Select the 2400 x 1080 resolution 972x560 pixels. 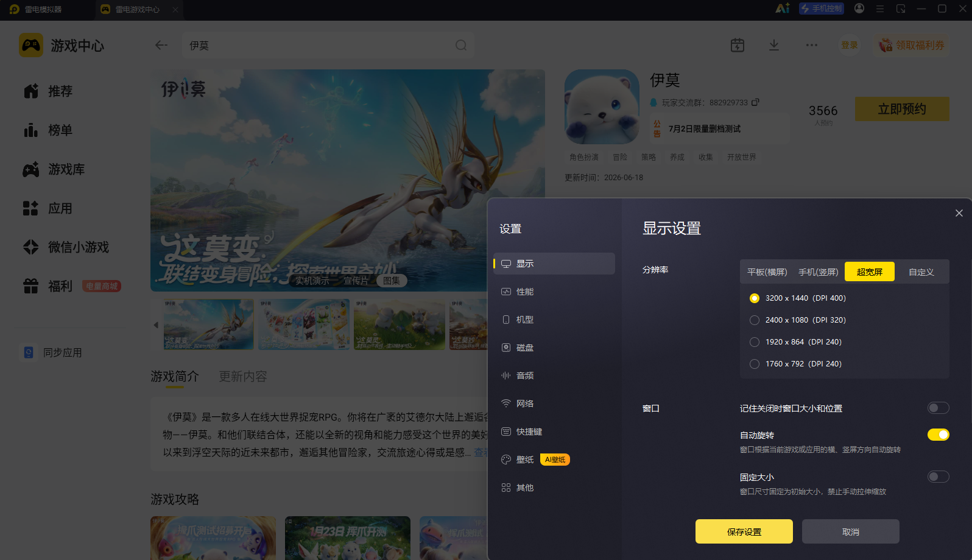pos(755,320)
